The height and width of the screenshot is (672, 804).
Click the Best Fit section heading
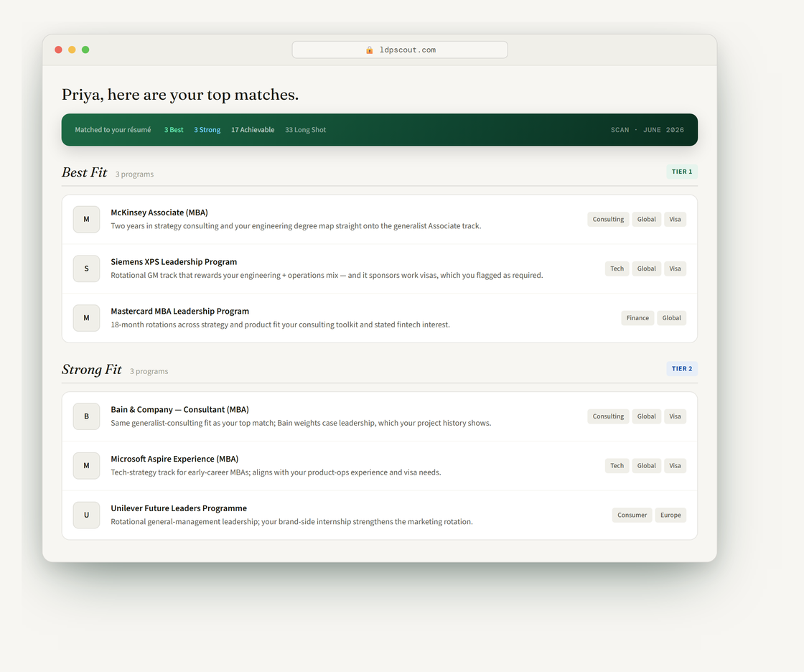(x=84, y=172)
